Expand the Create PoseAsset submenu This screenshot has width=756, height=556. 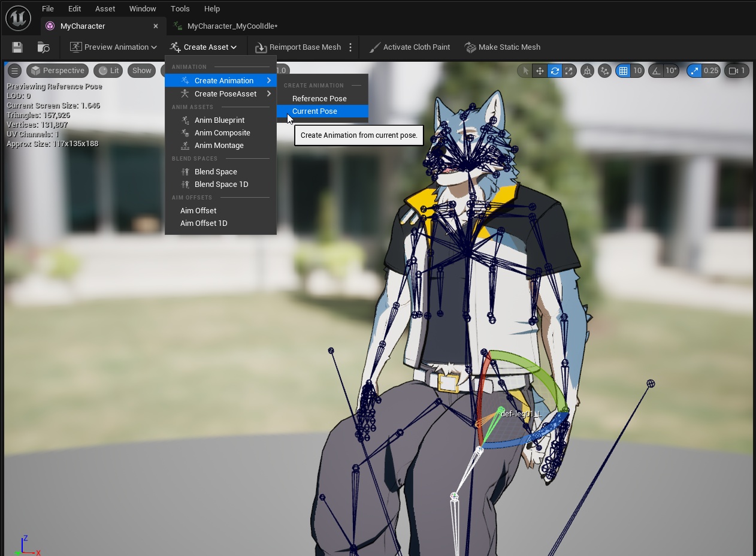point(225,94)
